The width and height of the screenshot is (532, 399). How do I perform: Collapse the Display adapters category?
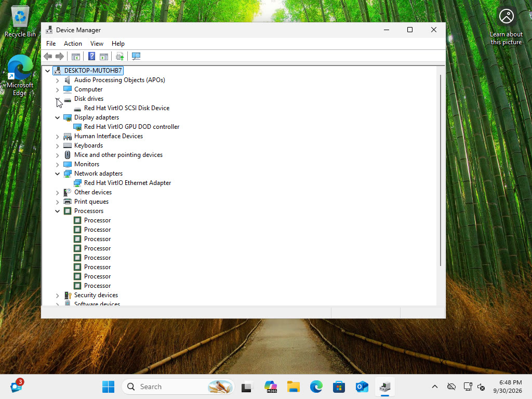pos(57,117)
